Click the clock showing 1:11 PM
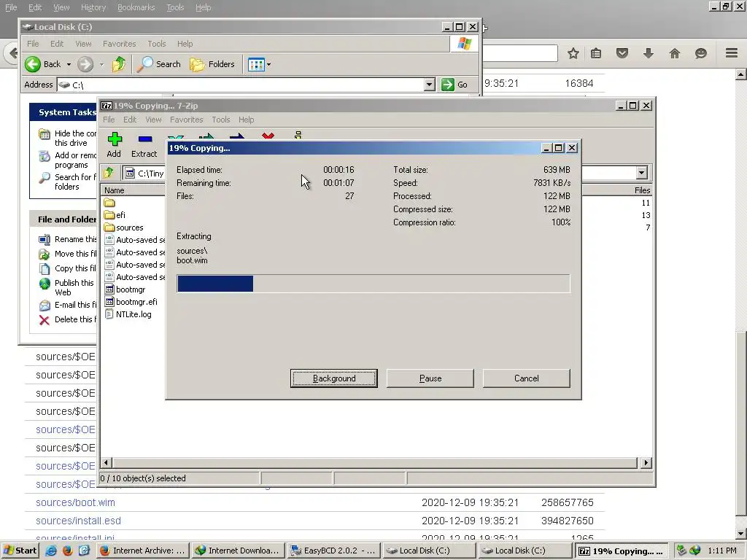Viewport: 747px width, 560px height. tap(722, 551)
